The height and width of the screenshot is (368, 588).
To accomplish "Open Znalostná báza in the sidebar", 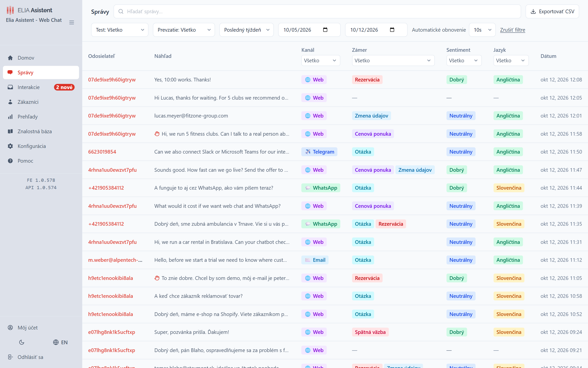I will (x=41, y=131).
